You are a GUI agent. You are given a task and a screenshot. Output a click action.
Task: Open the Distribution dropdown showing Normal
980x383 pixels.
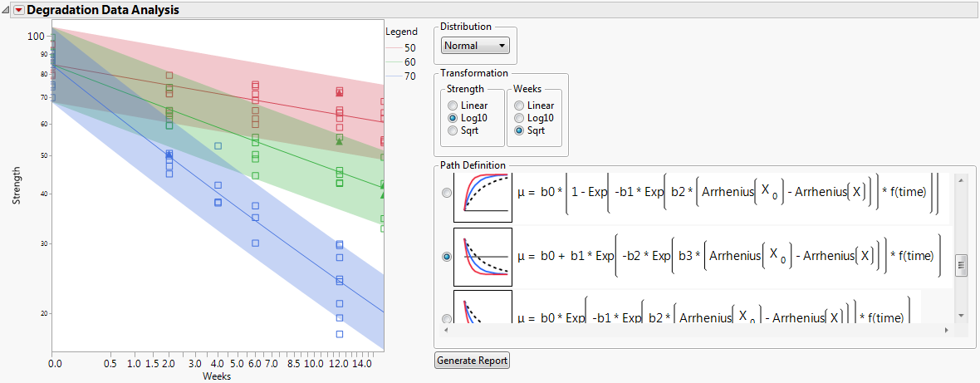point(475,46)
